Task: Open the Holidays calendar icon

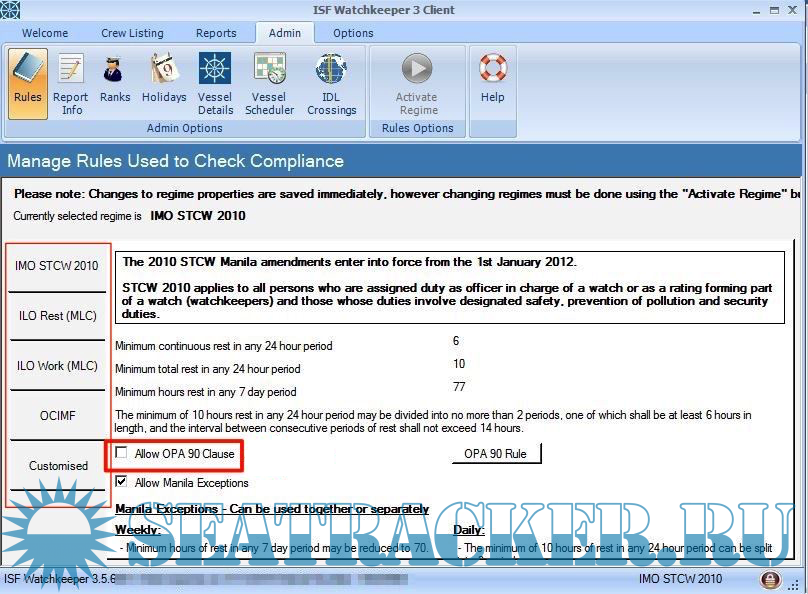Action: pos(164,80)
